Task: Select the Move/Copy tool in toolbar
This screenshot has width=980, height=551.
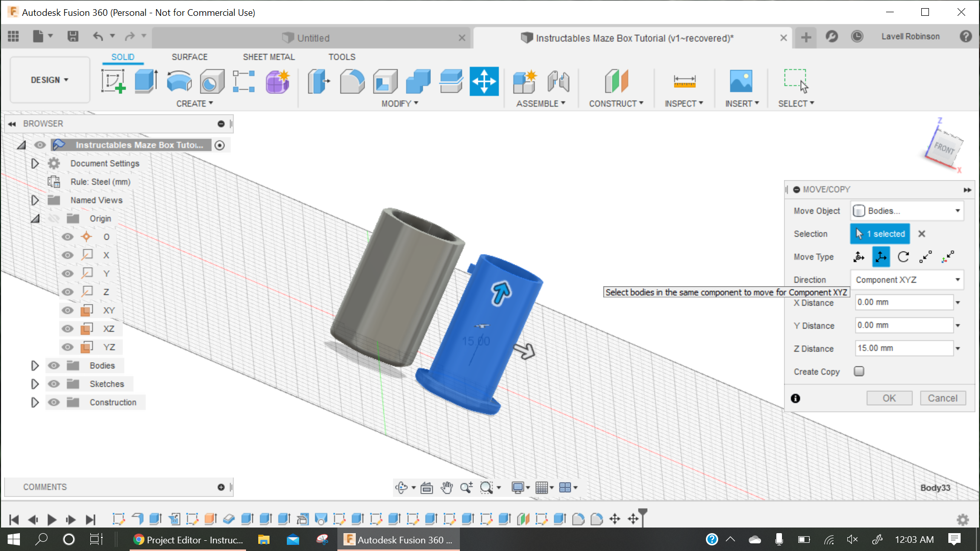Action: [484, 81]
